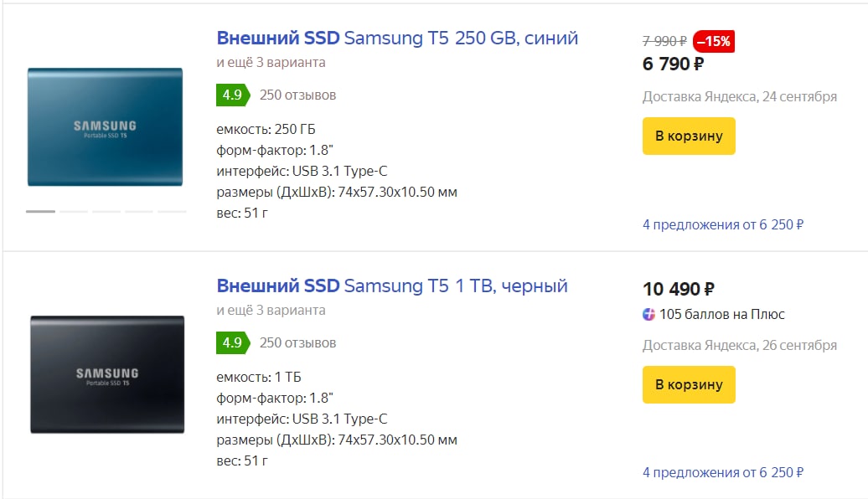Click the 4.9 rating badge of black SSD
Screen dimensions: 868x499
[x=232, y=342]
